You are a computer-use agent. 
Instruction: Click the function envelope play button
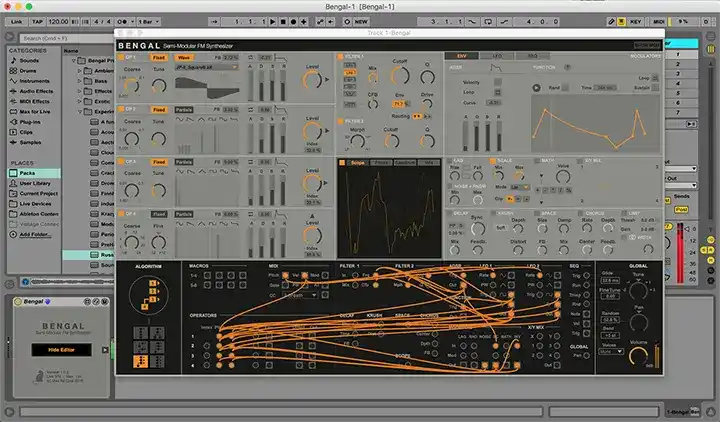pyautogui.click(x=536, y=88)
